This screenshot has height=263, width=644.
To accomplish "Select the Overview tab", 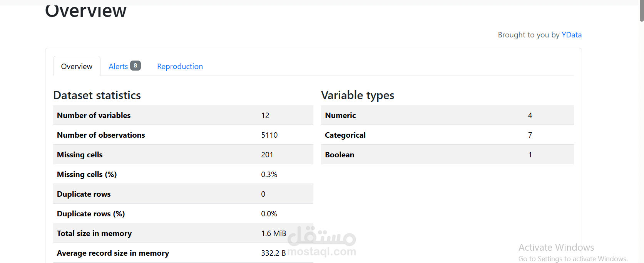I will click(77, 66).
